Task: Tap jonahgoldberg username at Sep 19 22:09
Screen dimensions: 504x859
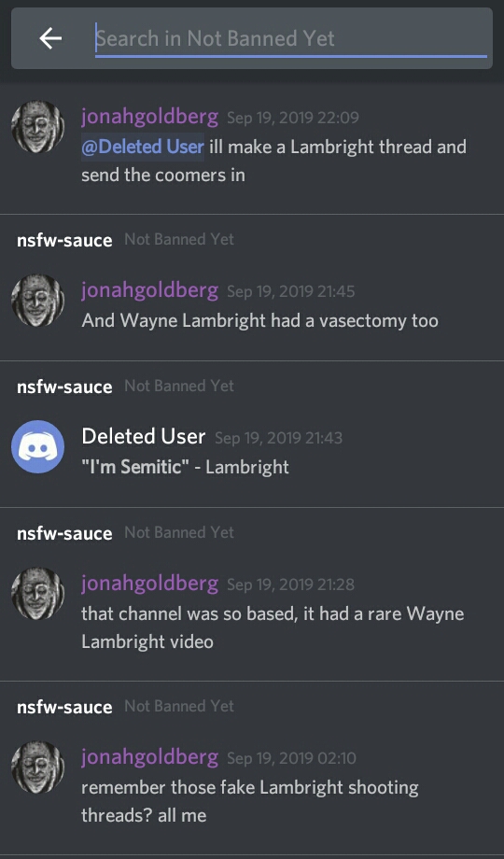Action: tap(149, 118)
